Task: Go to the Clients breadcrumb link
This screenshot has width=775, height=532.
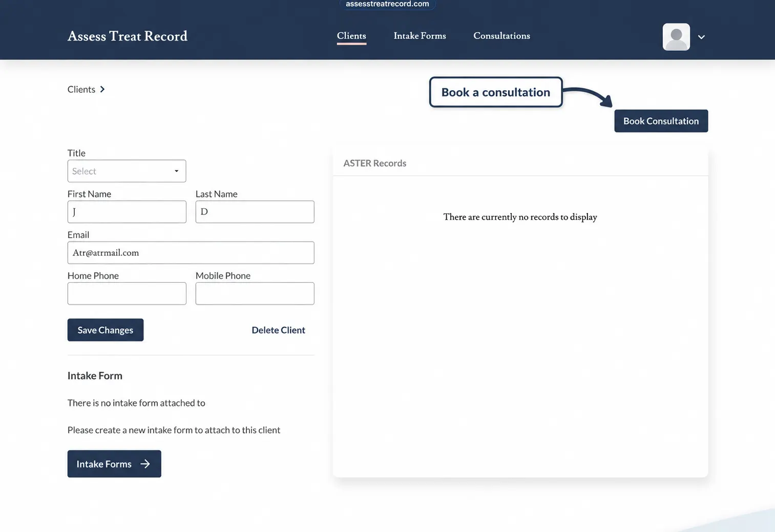Action: [81, 89]
